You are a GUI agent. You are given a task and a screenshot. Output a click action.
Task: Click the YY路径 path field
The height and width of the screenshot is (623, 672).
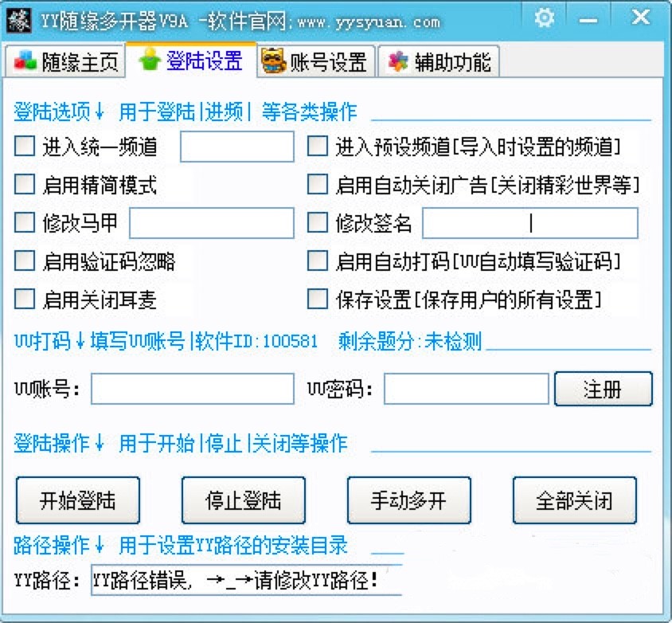247,581
